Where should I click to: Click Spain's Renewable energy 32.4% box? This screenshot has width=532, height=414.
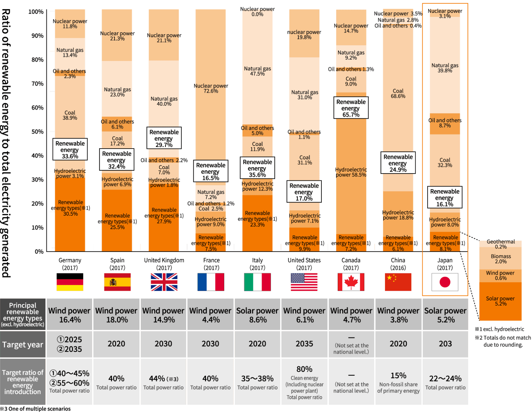(x=117, y=160)
